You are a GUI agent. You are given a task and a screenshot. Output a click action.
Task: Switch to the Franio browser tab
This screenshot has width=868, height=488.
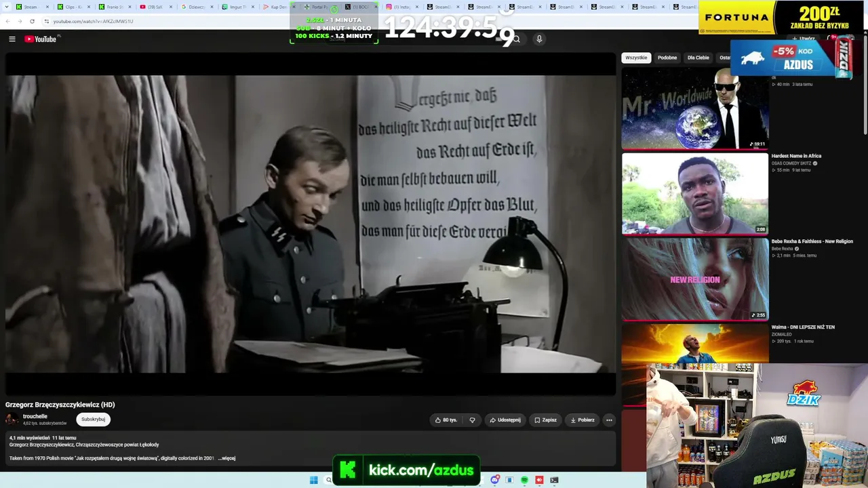point(113,7)
